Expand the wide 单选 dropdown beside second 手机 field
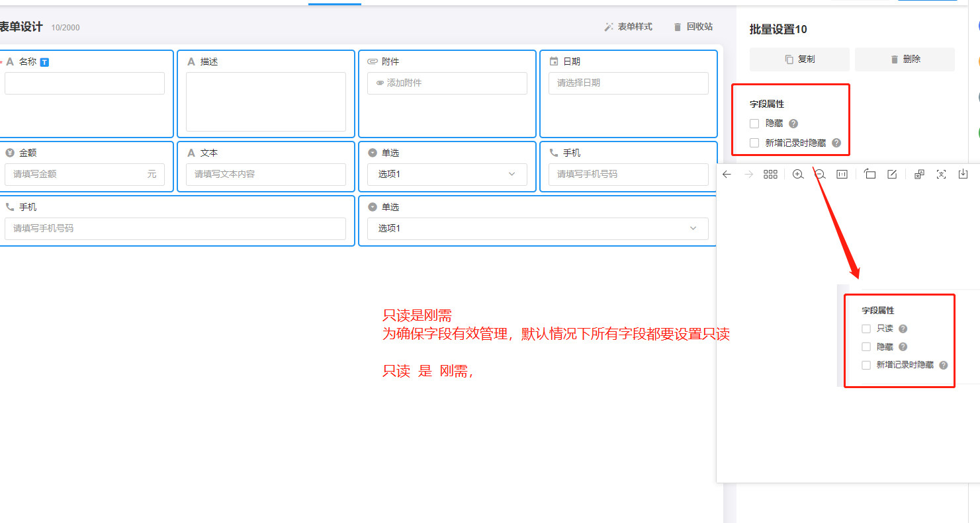The width and height of the screenshot is (980, 523). click(x=537, y=228)
